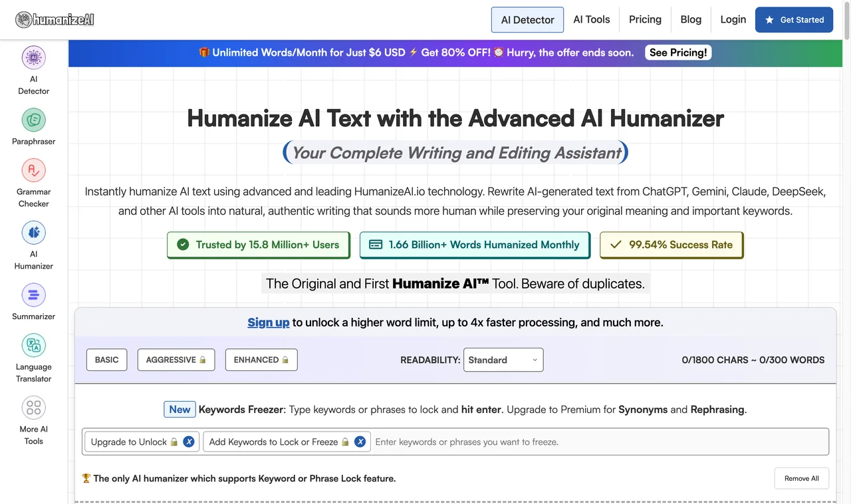Screen dimensions: 851x504
Task: Open the Paraphraser sidebar icon
Action: (x=33, y=120)
